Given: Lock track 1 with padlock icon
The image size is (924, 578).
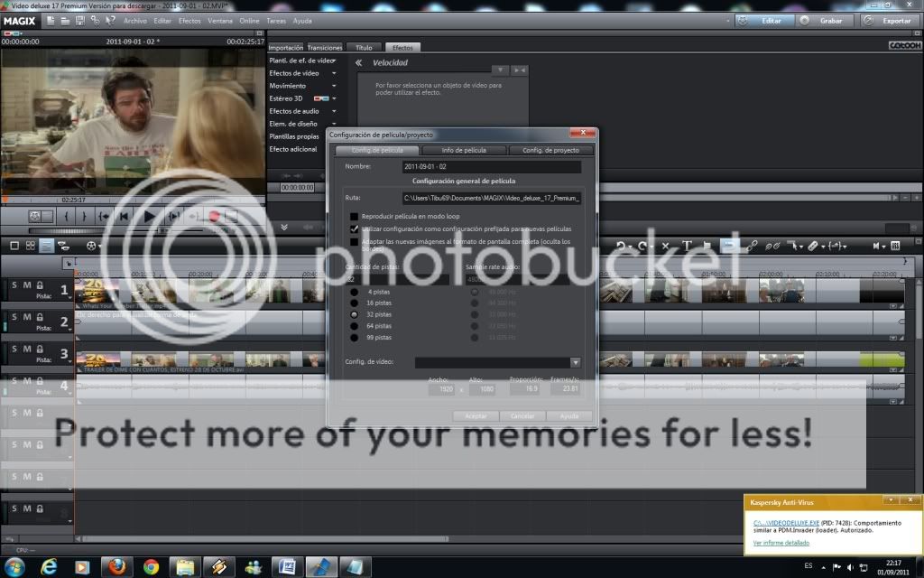Looking at the screenshot, I should pos(41,284).
